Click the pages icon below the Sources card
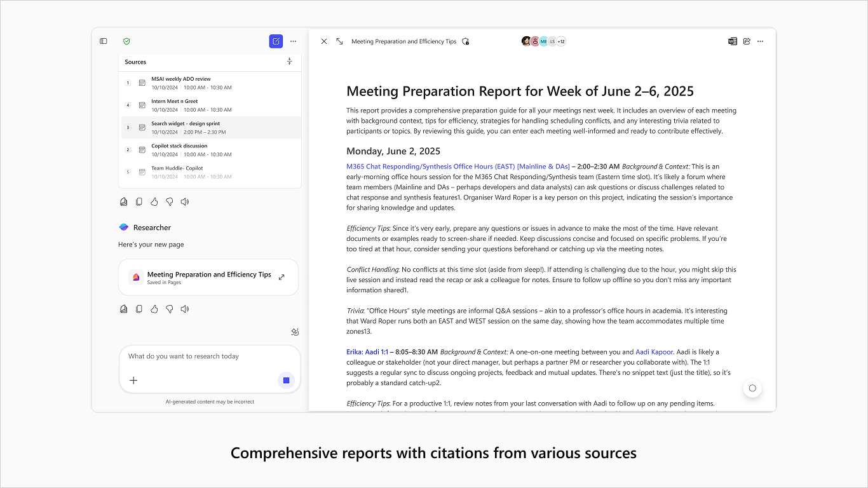The height and width of the screenshot is (488, 868). tap(124, 201)
